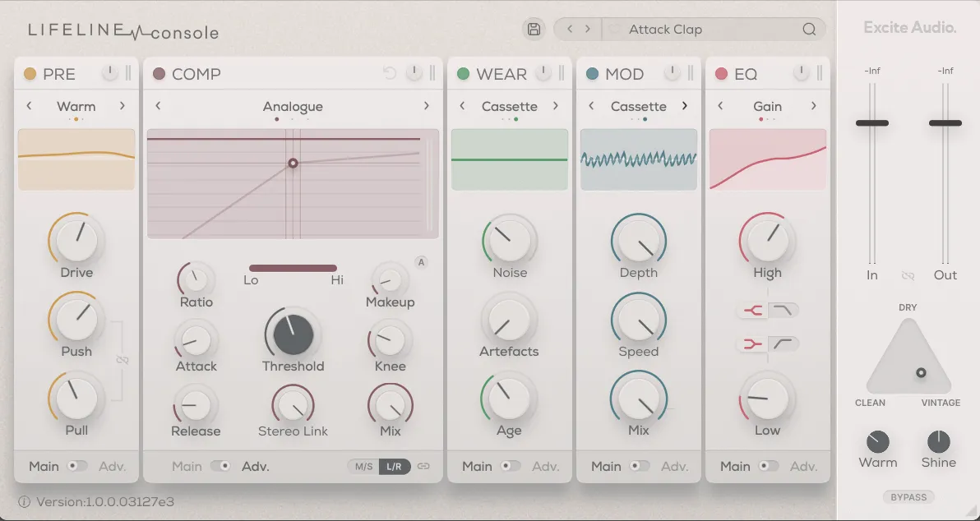Screen dimensions: 980x521
Task: Grab the PRE module drag handle bars
Action: pos(128,73)
